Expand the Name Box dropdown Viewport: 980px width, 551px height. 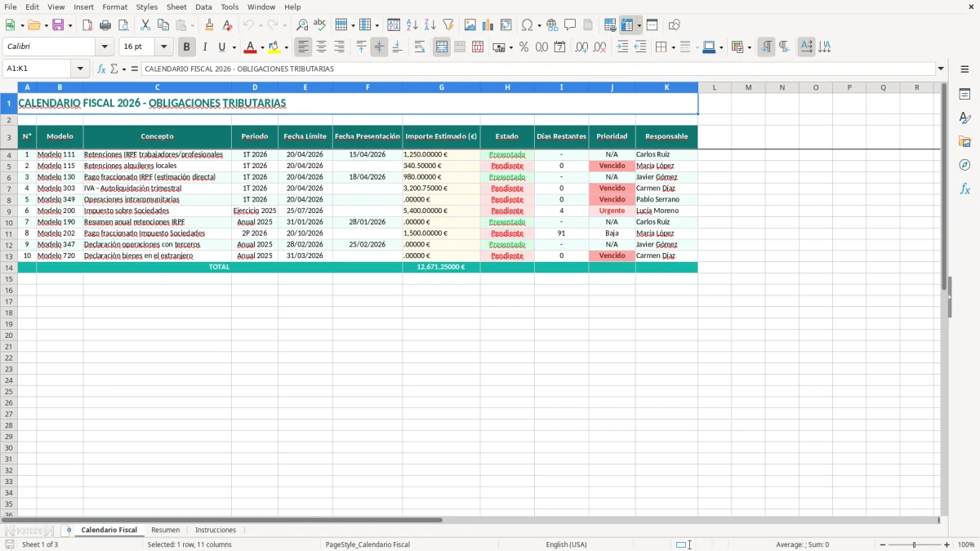point(80,69)
